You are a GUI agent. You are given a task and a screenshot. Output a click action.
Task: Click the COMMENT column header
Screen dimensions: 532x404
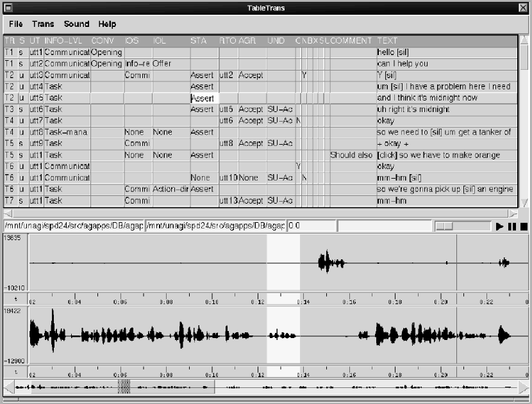pyautogui.click(x=351, y=41)
